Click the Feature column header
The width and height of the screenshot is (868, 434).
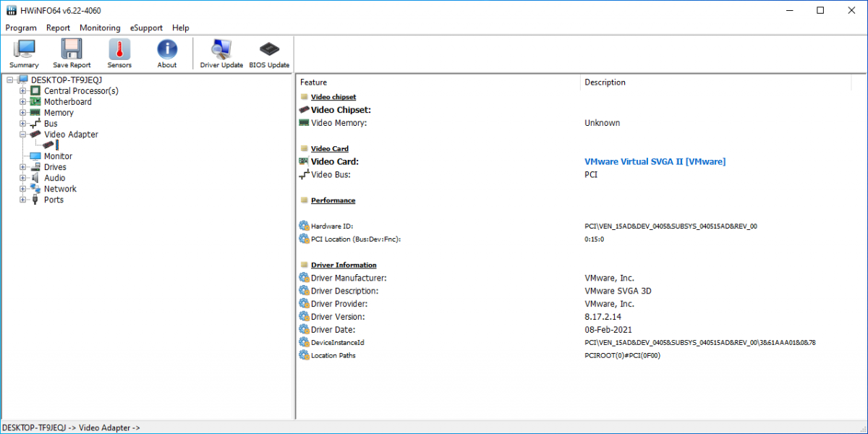314,82
